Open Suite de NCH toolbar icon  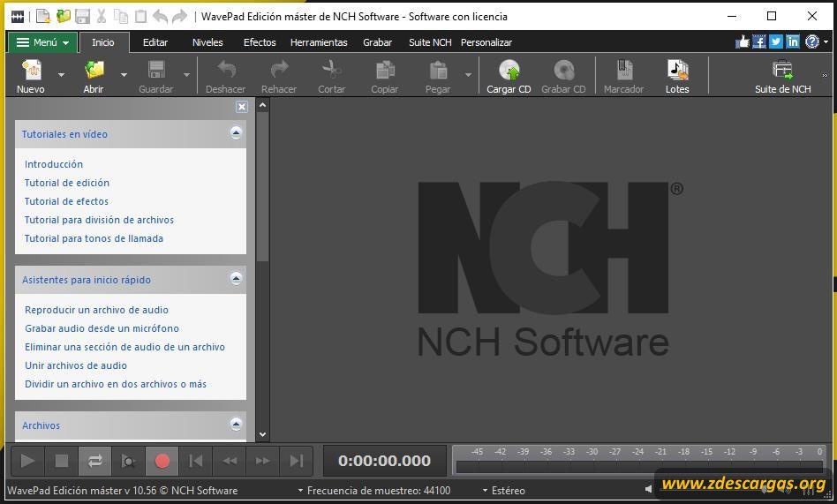click(x=782, y=71)
